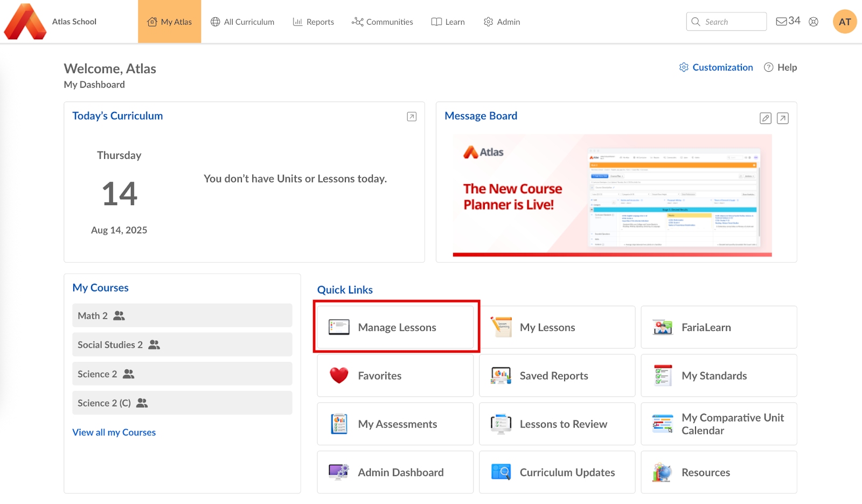Select the Math 2 course

[x=93, y=316]
